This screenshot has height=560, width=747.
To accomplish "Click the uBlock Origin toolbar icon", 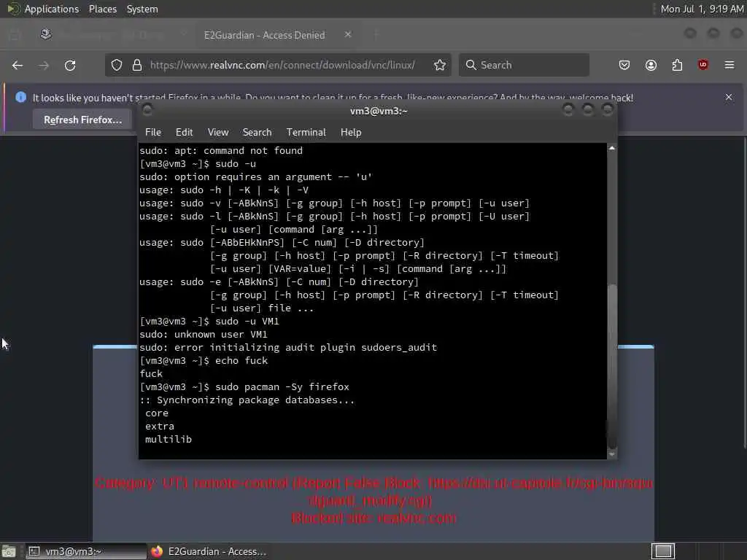I will 703,65.
